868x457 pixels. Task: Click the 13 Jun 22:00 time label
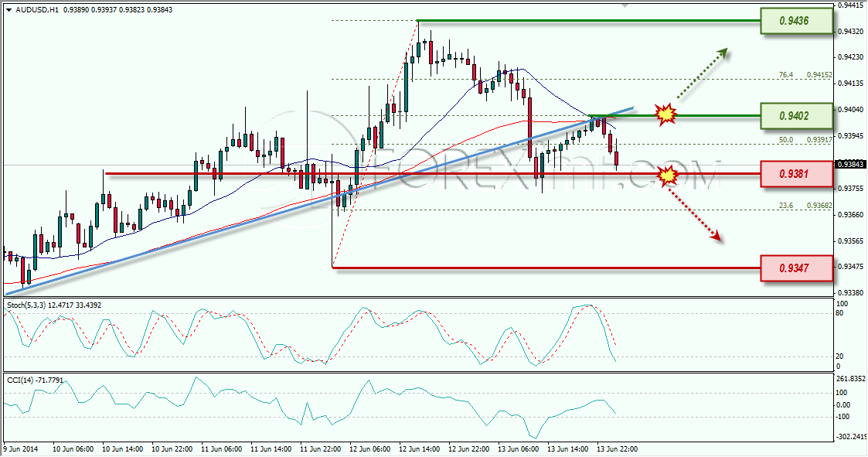pos(617,449)
